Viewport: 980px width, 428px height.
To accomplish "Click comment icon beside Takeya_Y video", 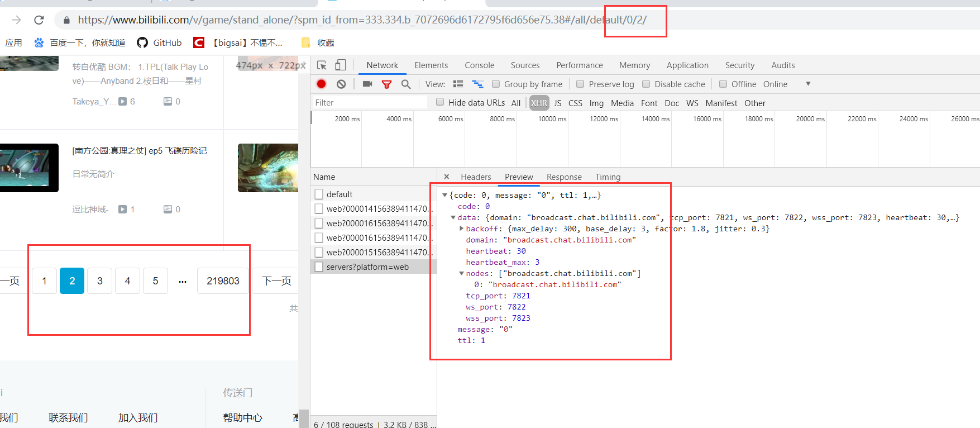I will [x=168, y=101].
